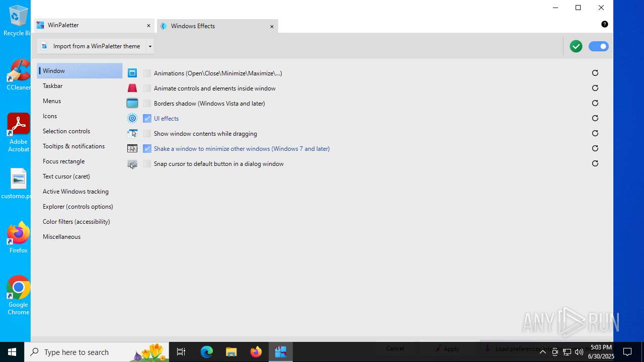Reset Snap cursor to default button setting
Viewport: 644px width, 362px height.
pyautogui.click(x=595, y=163)
